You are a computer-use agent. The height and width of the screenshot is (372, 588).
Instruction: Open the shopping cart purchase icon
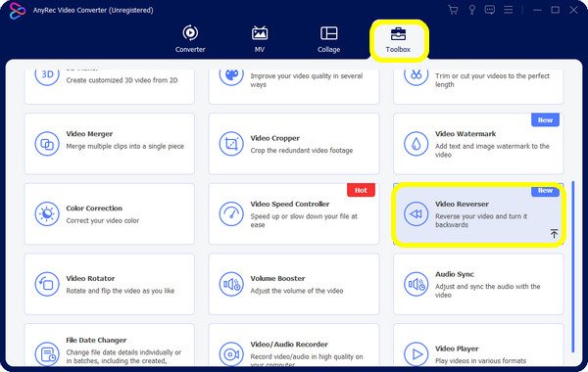coord(453,10)
